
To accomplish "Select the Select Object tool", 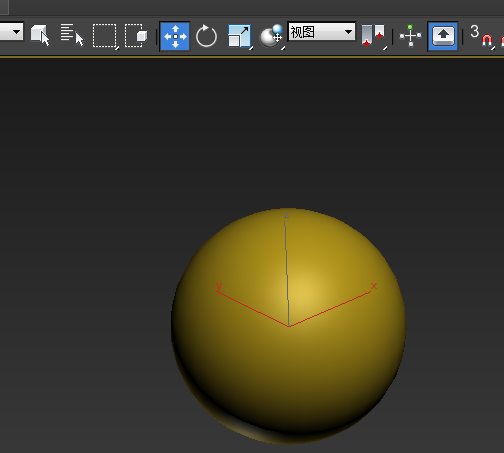I will point(40,35).
